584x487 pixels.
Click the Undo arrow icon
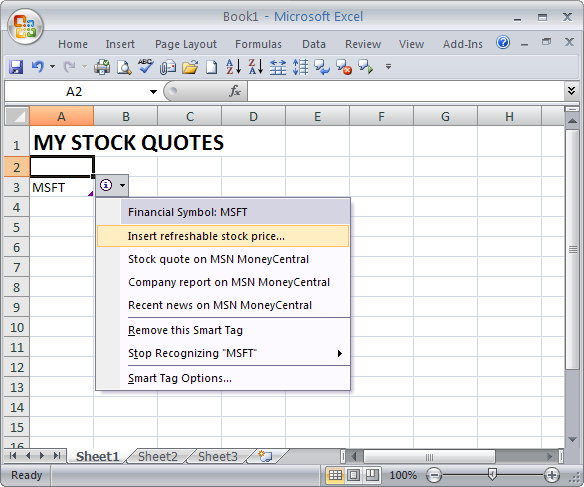click(x=38, y=67)
